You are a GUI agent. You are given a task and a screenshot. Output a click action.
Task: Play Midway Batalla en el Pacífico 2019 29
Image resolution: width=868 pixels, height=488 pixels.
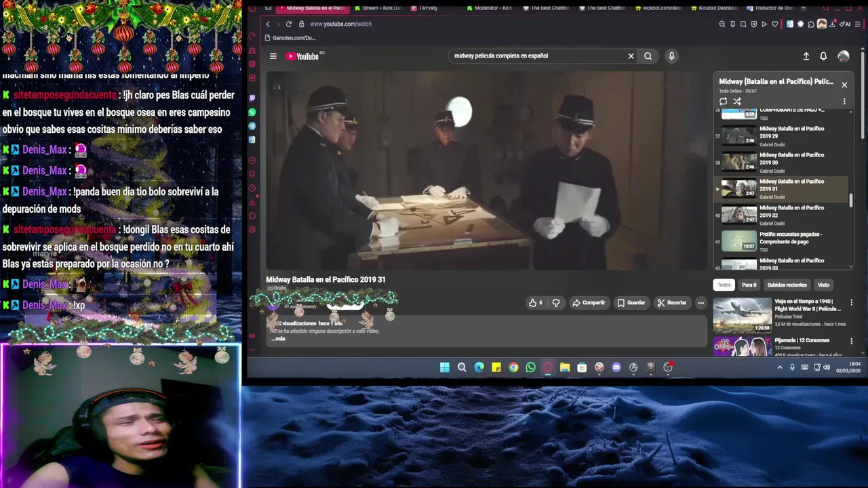pyautogui.click(x=783, y=136)
